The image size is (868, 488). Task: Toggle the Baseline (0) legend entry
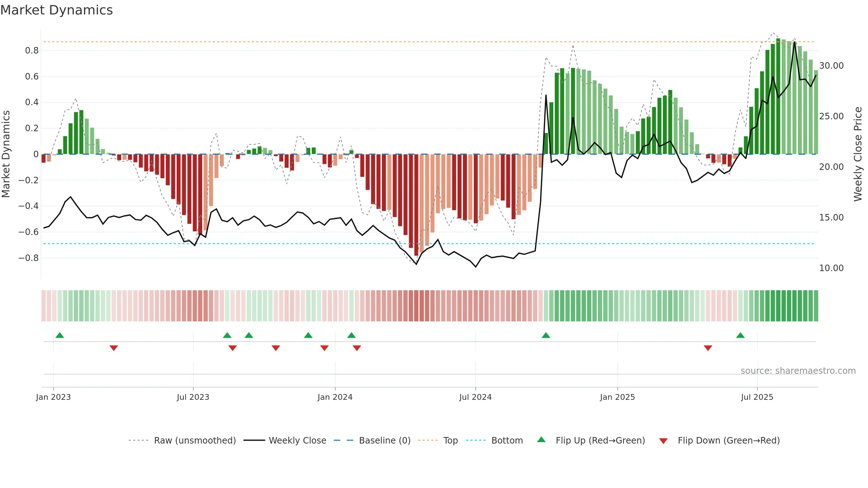(372, 440)
